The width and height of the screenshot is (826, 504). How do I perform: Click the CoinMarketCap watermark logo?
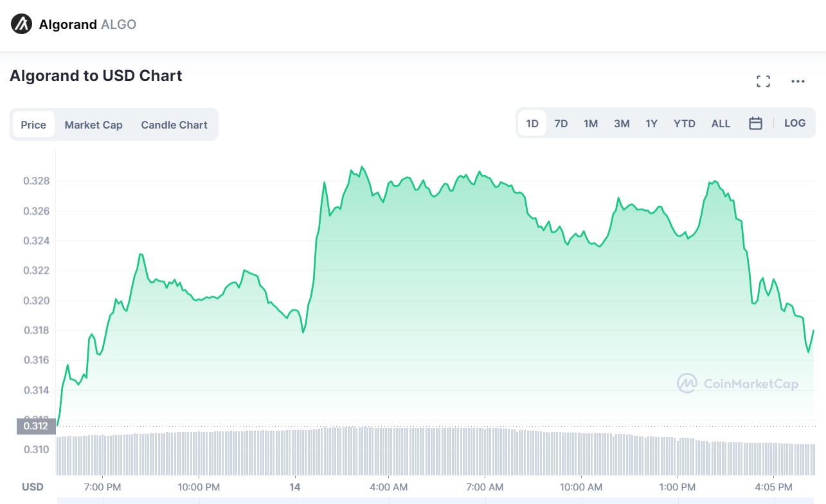(737, 384)
